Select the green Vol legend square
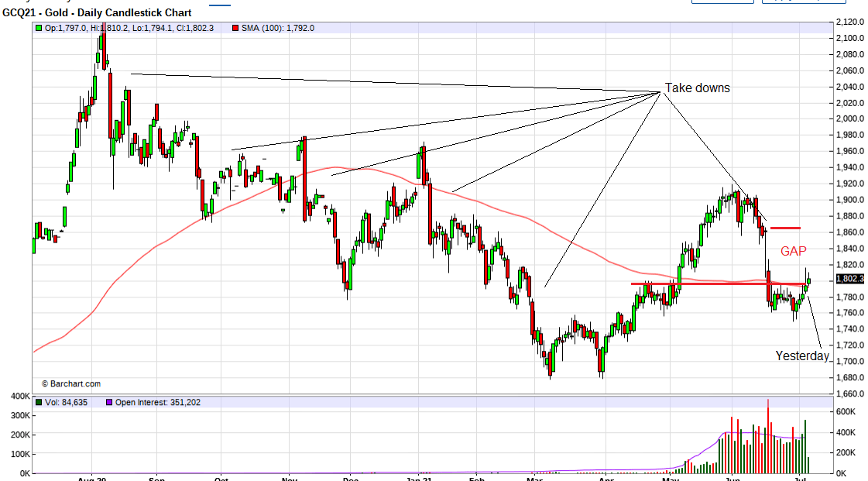This screenshot has height=481, width=868. point(38,404)
